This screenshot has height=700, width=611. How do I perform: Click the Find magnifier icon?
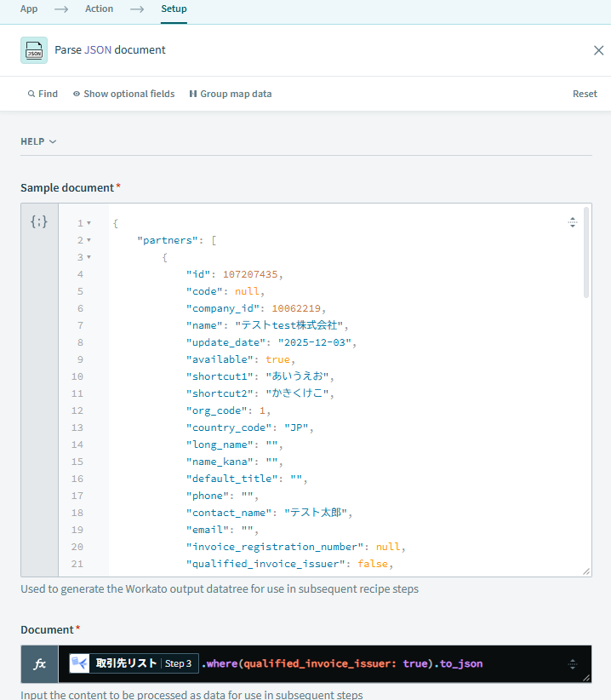[31, 94]
